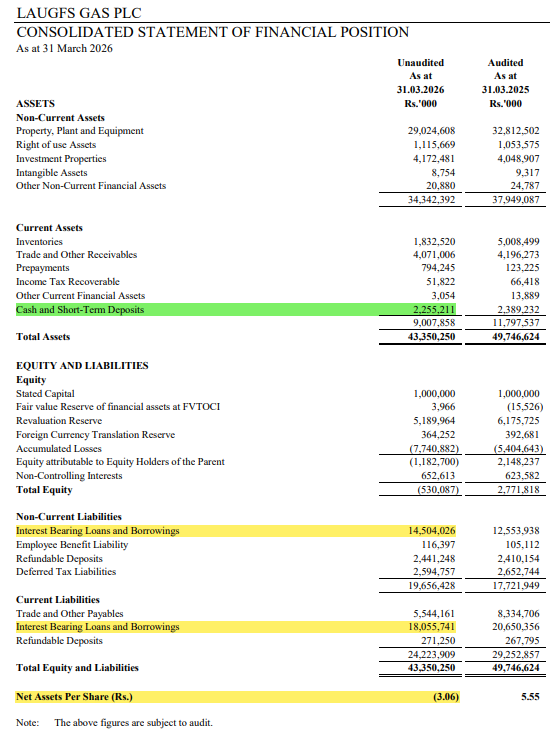Click current assets subtotal 9,007,858
Viewport: 560px width, 737px height.
click(434, 323)
